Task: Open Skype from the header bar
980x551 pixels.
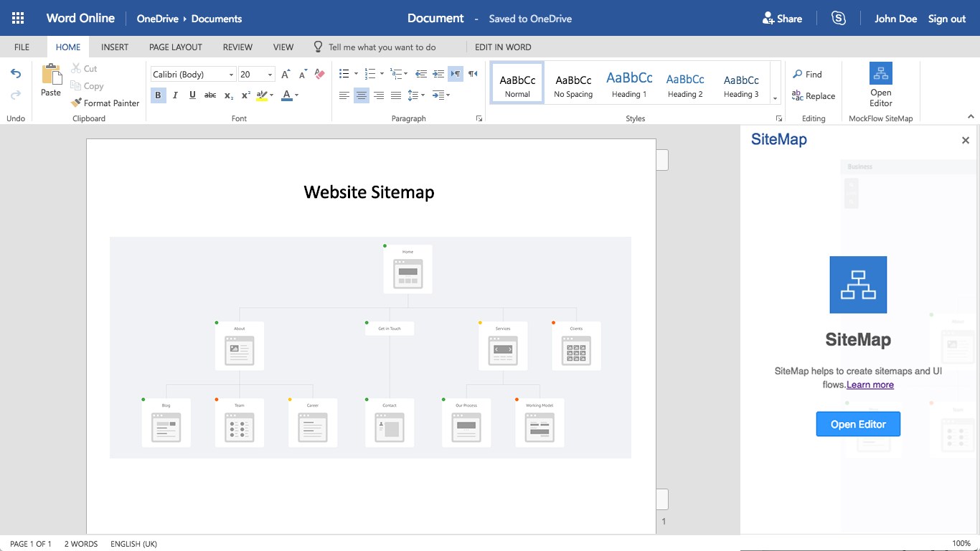Action: click(839, 19)
